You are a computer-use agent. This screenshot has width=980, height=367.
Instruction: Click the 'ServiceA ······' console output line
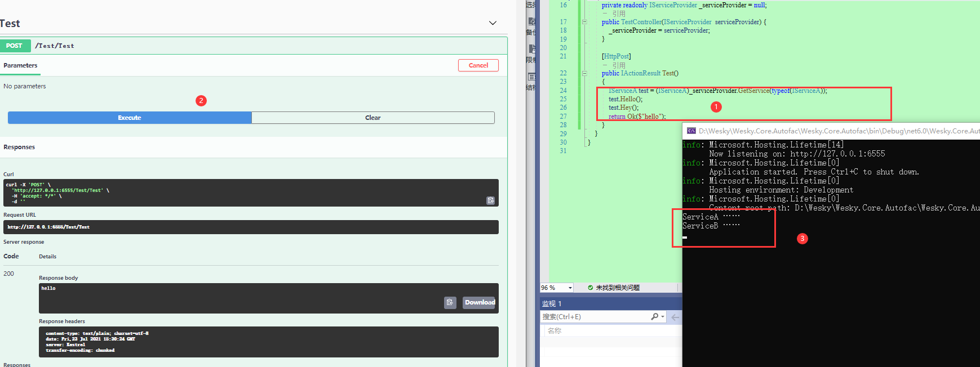coord(711,217)
